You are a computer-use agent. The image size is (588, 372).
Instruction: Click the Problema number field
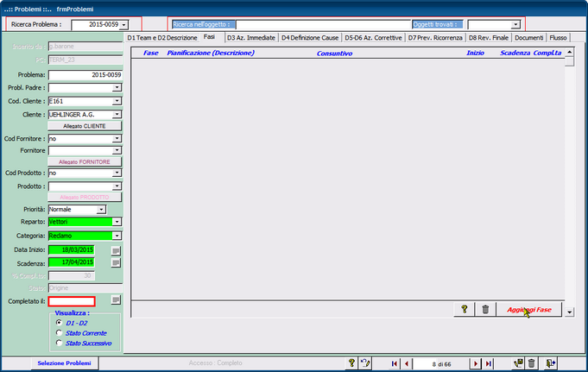tap(85, 75)
